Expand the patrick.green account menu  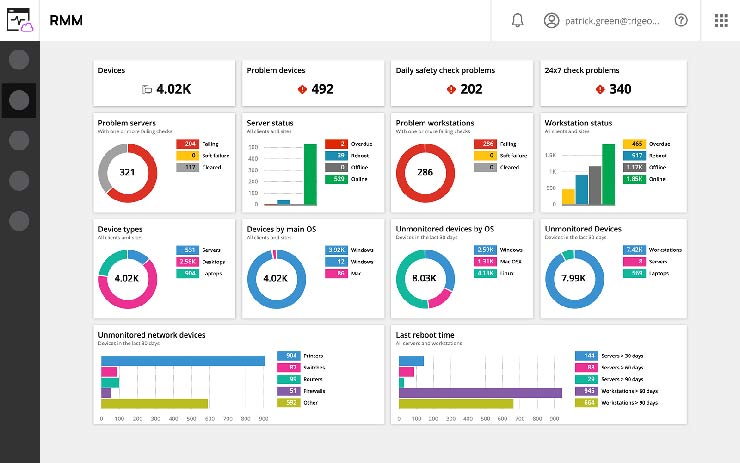tap(612, 20)
